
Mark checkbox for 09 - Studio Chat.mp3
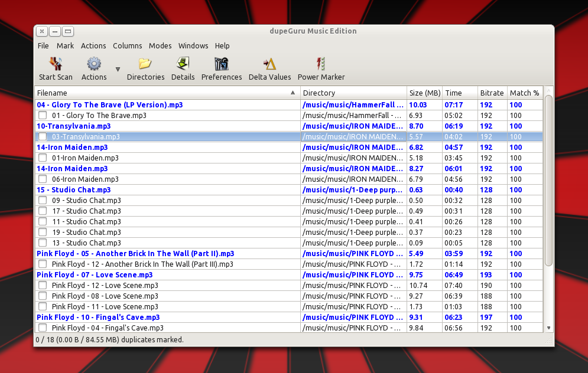(43, 200)
